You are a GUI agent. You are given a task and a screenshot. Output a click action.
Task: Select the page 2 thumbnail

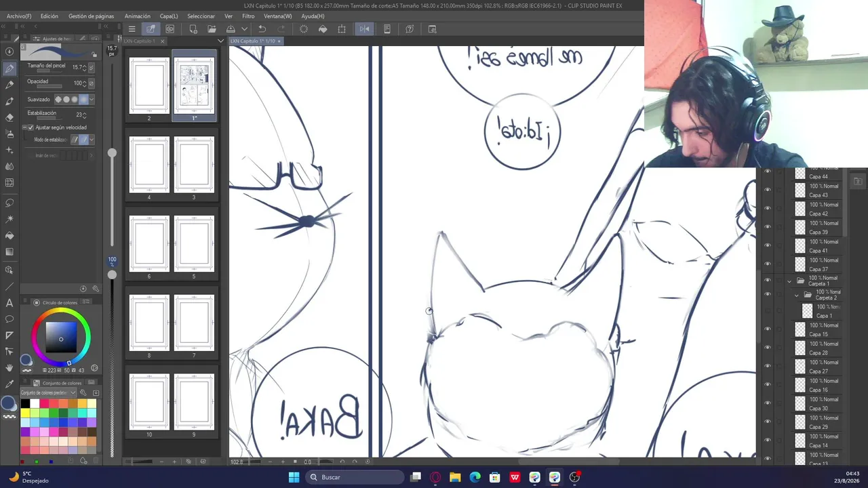[149, 86]
